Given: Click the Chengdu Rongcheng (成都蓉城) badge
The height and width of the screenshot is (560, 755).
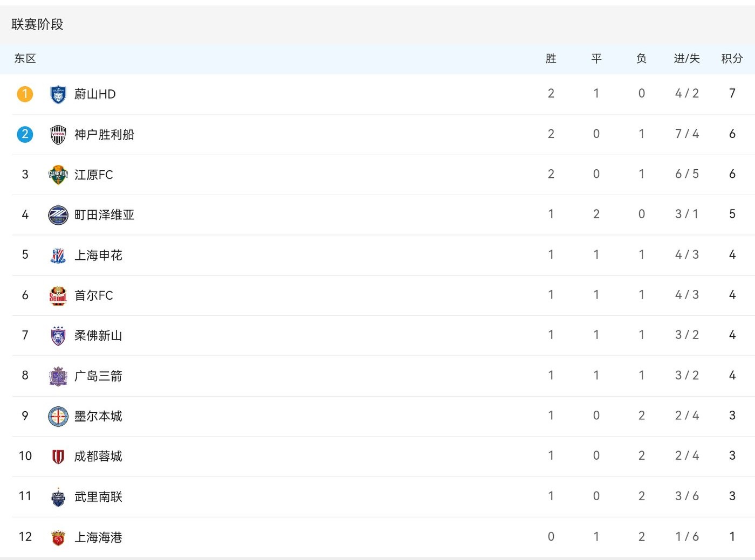Looking at the screenshot, I should pos(58,457).
